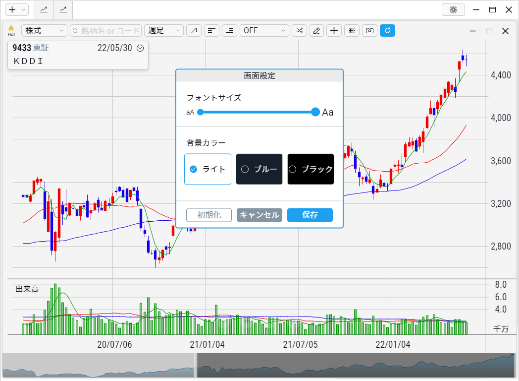Open the settings gear in title bar
The height and width of the screenshot is (381, 519).
point(453,10)
